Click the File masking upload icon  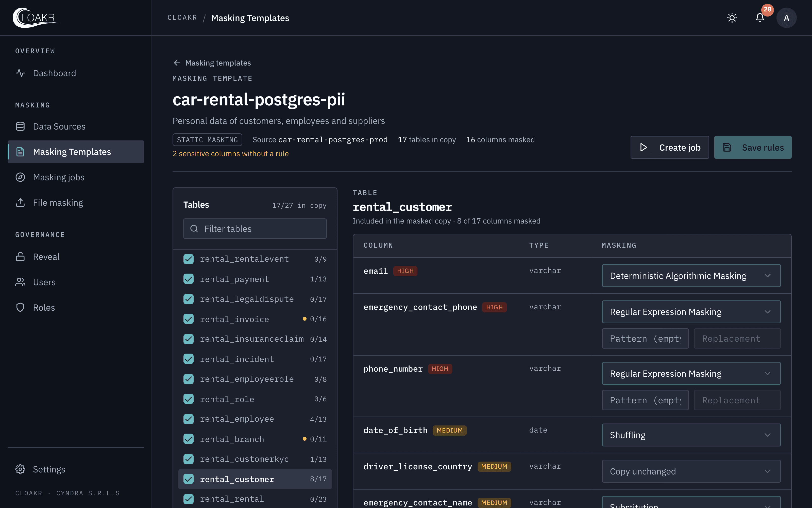coord(21,203)
